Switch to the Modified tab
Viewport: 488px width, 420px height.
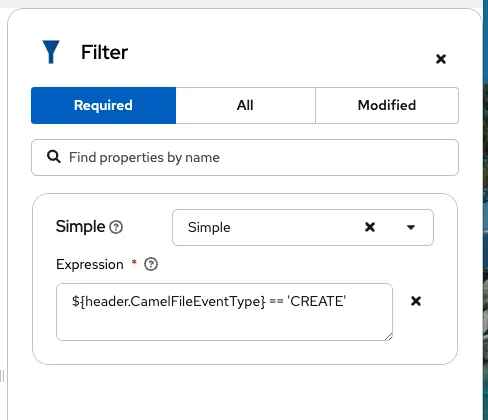(387, 105)
